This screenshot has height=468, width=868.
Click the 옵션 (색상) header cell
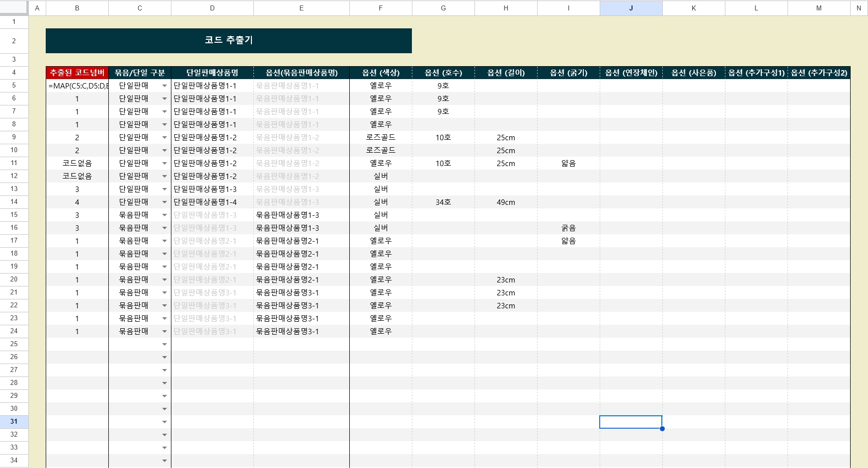click(381, 73)
